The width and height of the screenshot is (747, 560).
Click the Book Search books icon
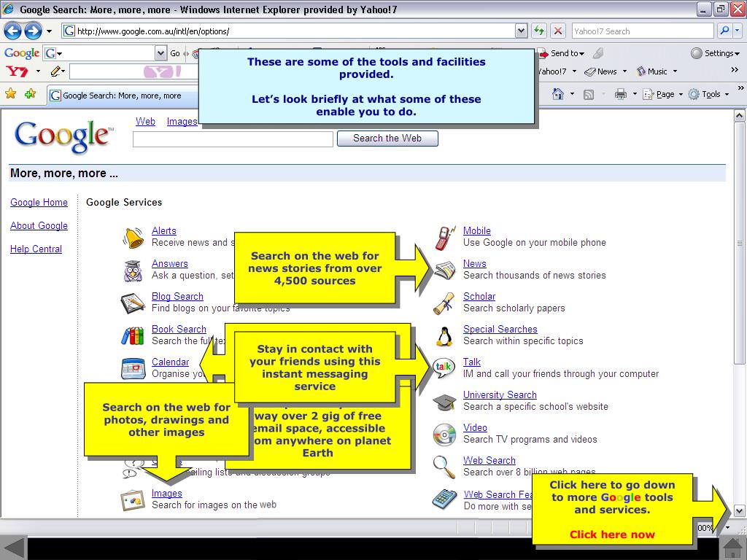point(133,336)
